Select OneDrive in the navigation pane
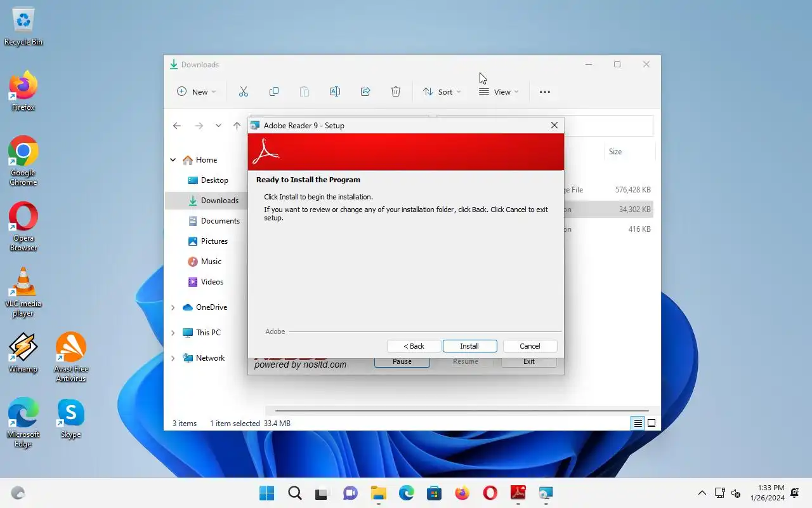The height and width of the screenshot is (508, 812). 205,307
